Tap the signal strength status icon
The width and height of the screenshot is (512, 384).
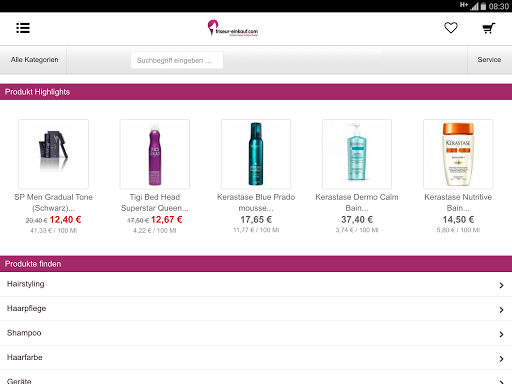point(474,6)
